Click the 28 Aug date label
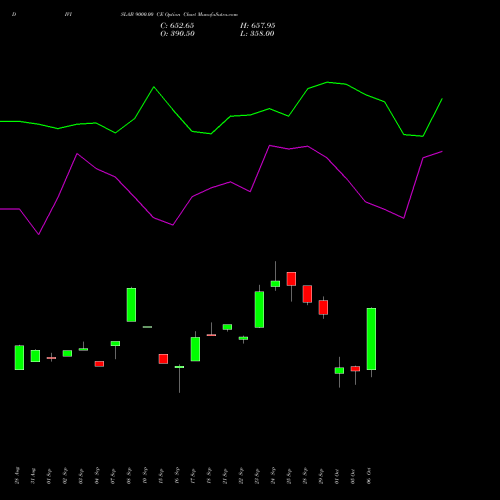 (x=17, y=476)
